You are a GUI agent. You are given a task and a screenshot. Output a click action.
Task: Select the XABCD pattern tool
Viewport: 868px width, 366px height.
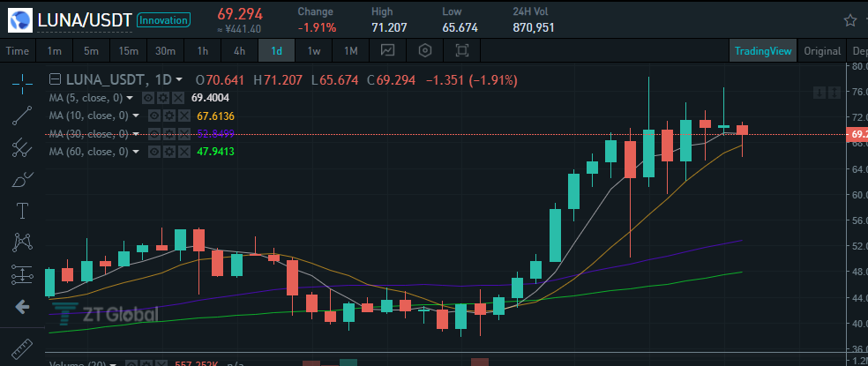click(22, 243)
